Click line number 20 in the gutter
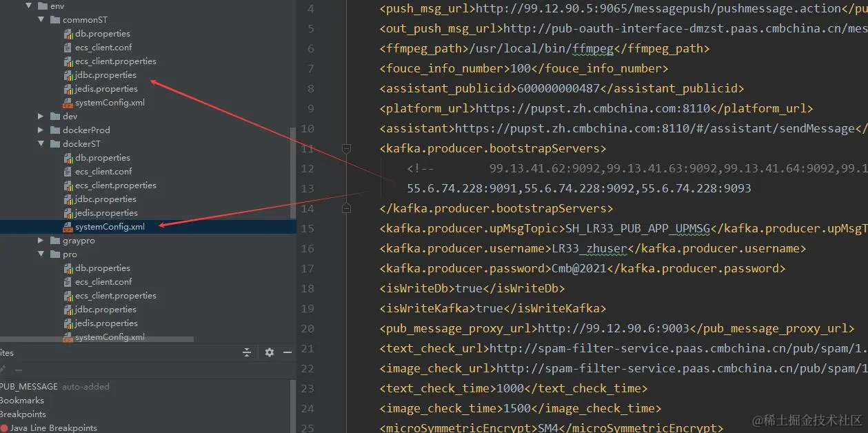868x433 pixels. coord(307,328)
